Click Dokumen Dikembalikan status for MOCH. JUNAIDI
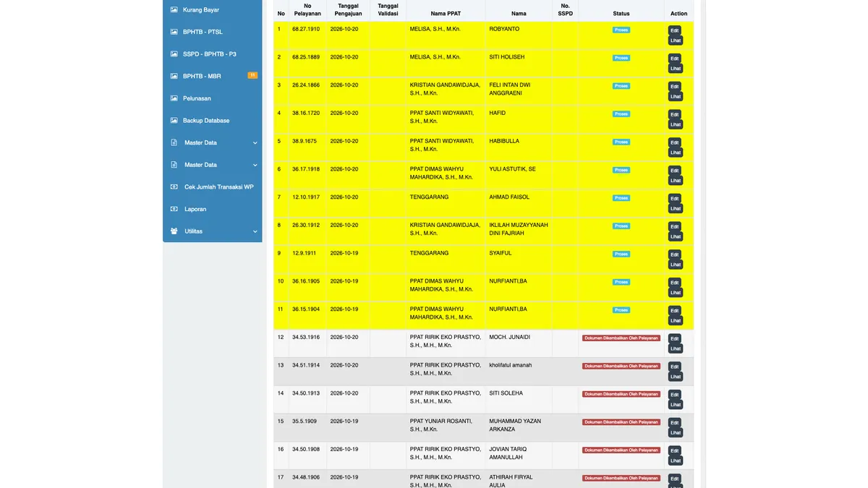The height and width of the screenshot is (488, 868). tap(621, 338)
